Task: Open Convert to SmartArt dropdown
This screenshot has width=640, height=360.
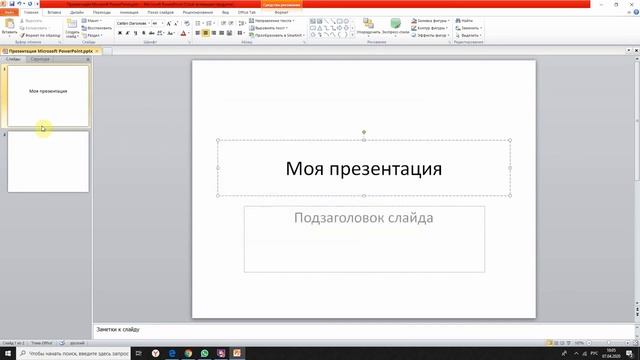Action: click(x=277, y=36)
